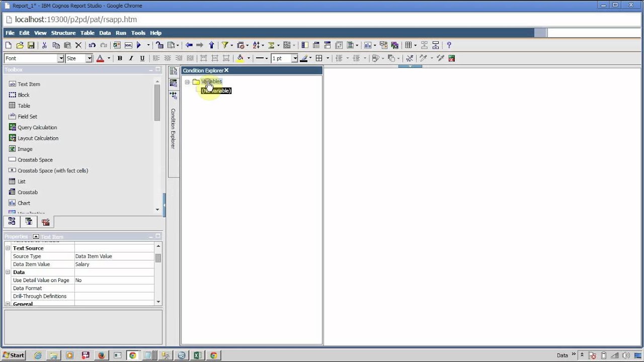Click the blue Up arrow icon

click(x=211, y=45)
